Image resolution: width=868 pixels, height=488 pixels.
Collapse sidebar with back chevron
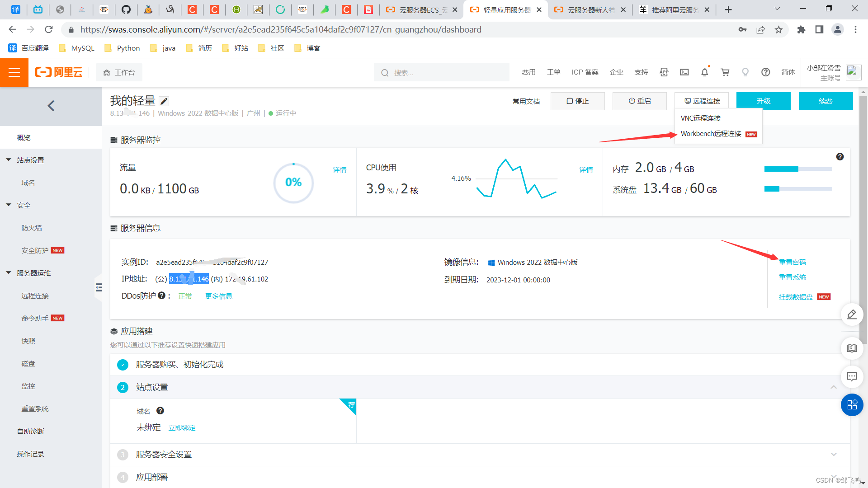[51, 106]
